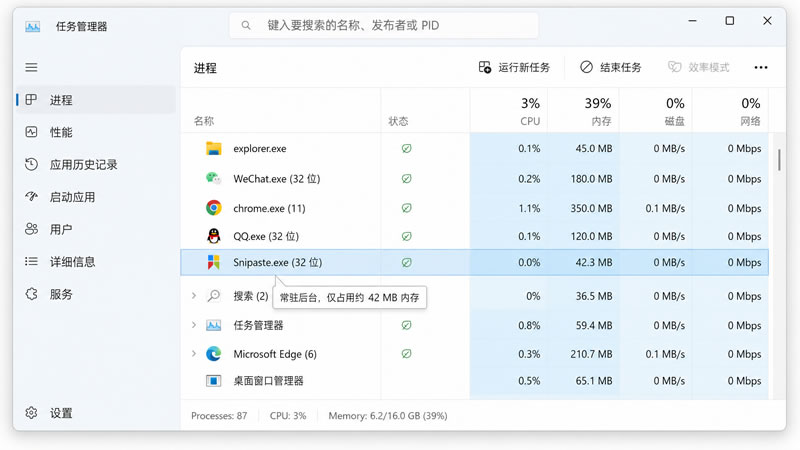Image resolution: width=800 pixels, height=450 pixels.
Task: Click efficiency leaf status icon for Microsoft Edge
Action: click(406, 354)
